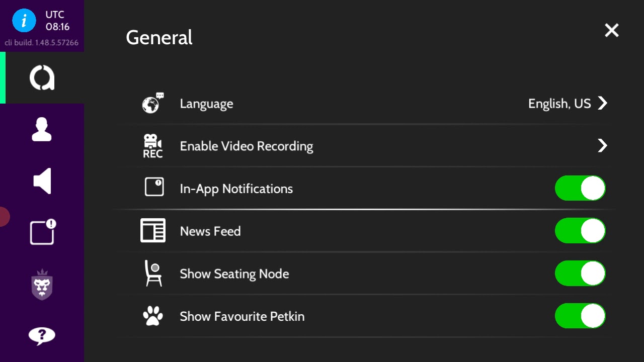Click the red circle at left edge
Image resolution: width=644 pixels, height=362 pixels.
[x=3, y=217]
